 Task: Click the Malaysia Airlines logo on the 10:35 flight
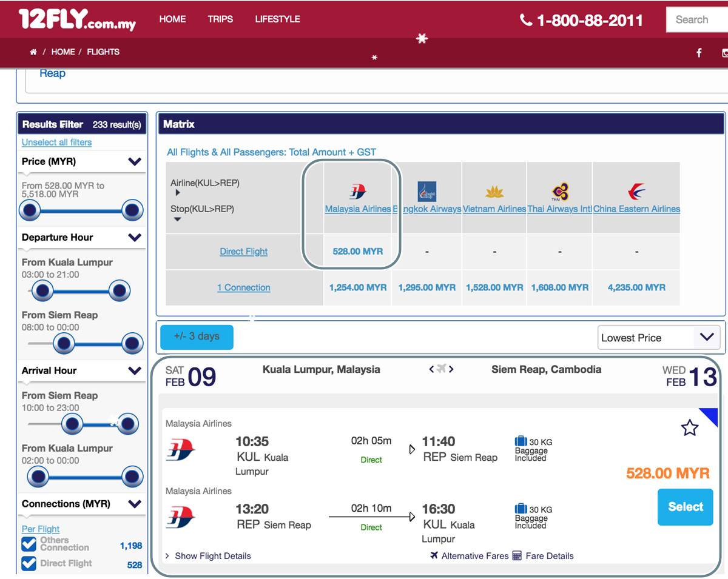tap(181, 450)
